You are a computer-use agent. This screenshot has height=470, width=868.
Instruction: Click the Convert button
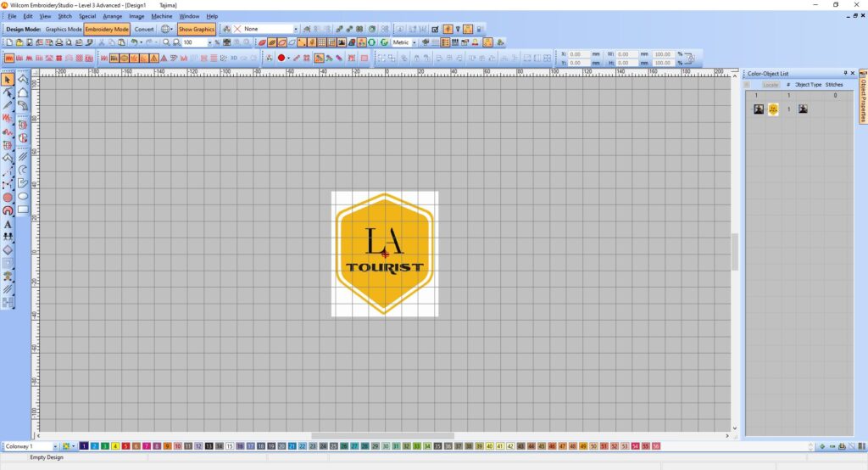tap(144, 29)
